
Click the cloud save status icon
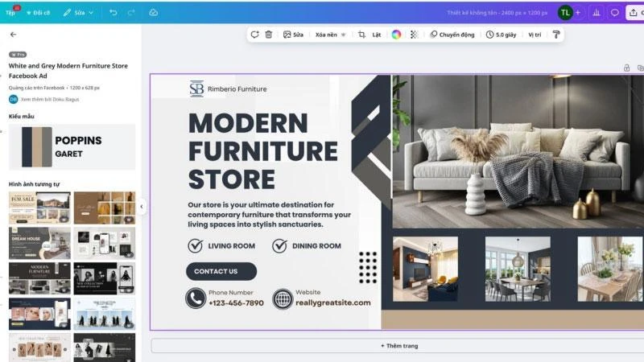pos(153,13)
